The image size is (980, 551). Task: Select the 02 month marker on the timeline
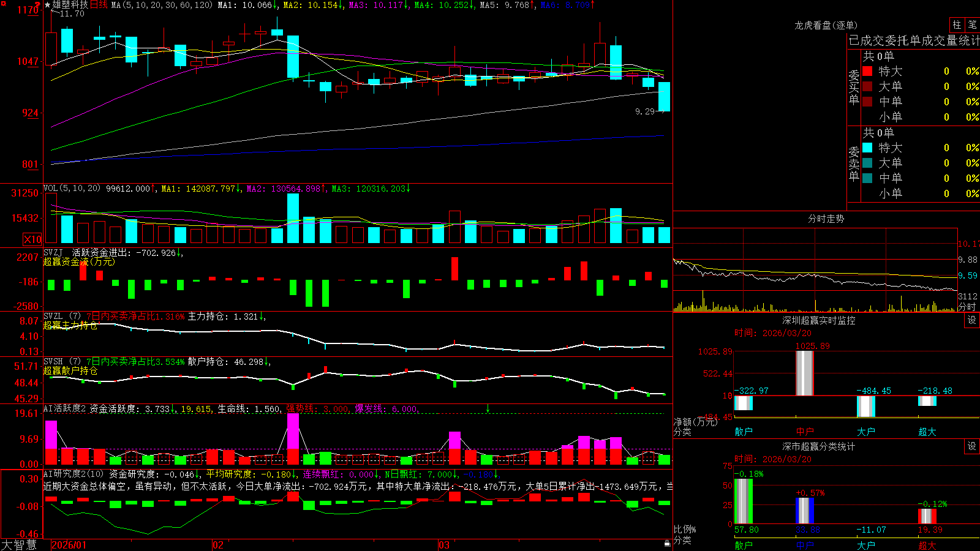[218, 545]
